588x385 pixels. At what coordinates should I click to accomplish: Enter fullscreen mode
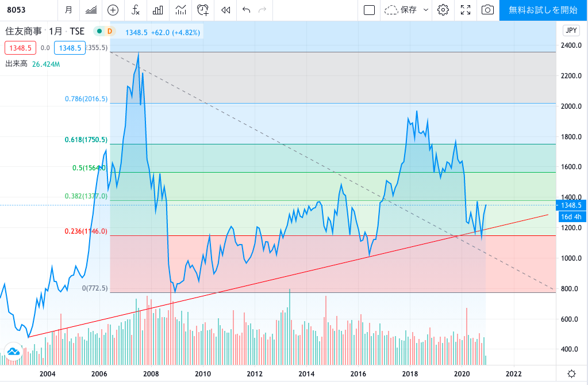466,10
